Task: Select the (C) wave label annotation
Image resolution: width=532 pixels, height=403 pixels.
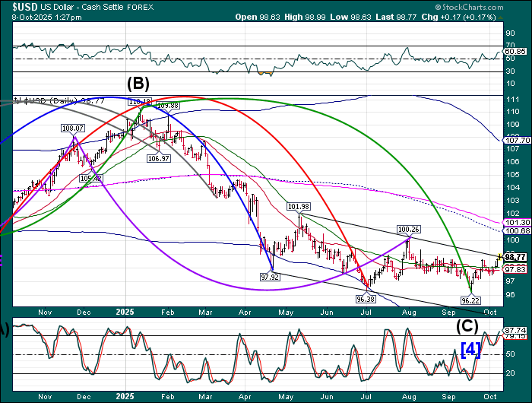Action: coord(467,326)
